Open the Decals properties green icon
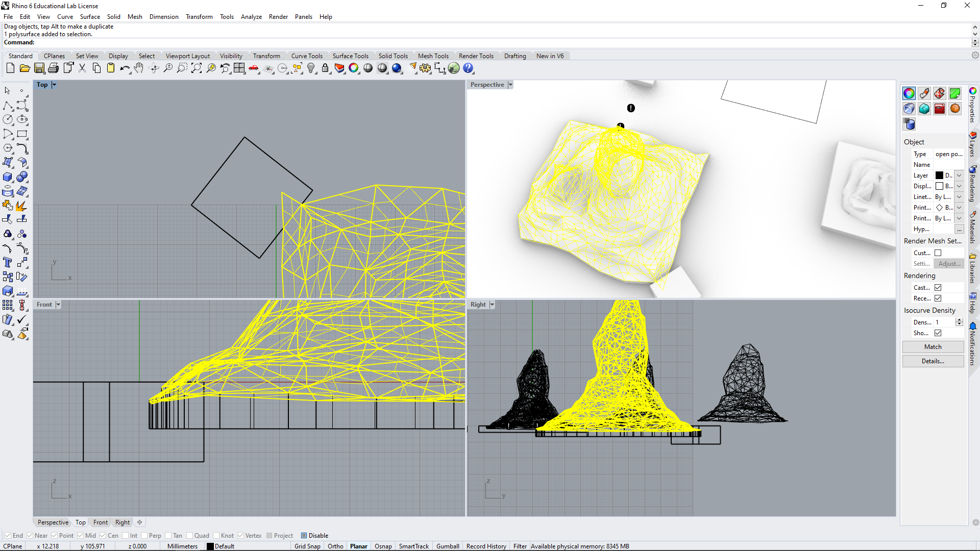The image size is (980, 551). pos(955,93)
